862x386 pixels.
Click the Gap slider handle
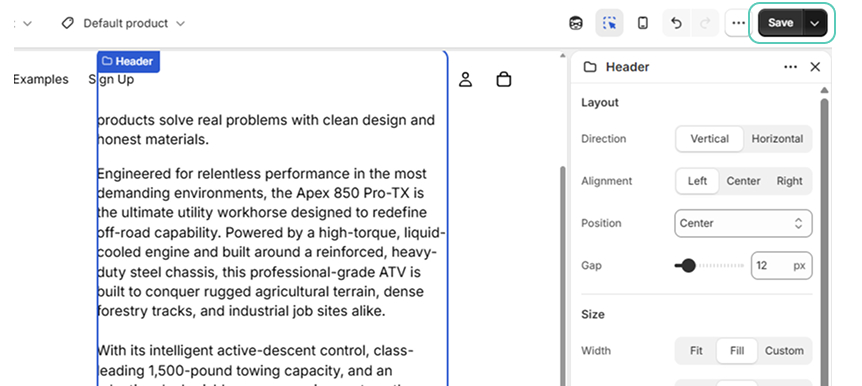(688, 266)
